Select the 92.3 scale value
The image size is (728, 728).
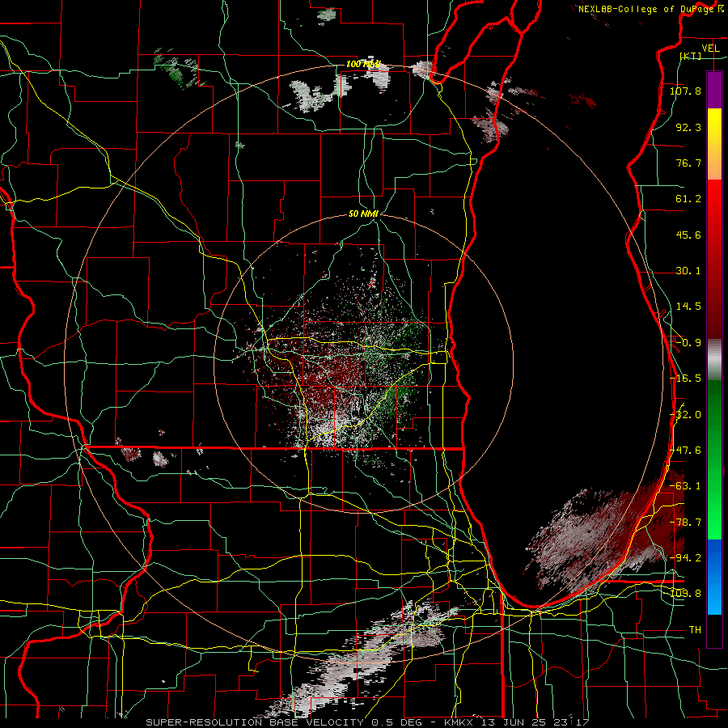click(688, 127)
